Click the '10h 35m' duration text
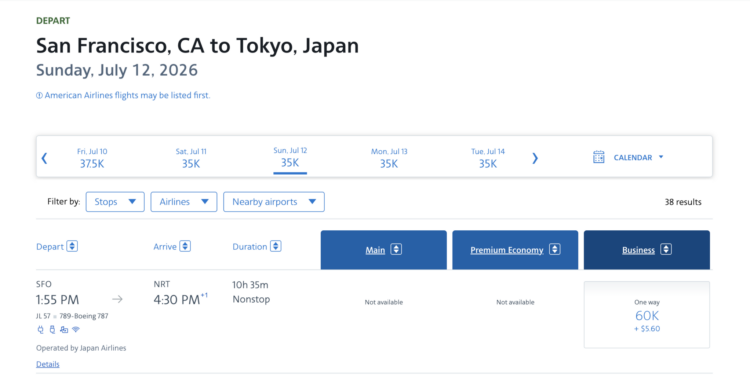Image resolution: width=750 pixels, height=377 pixels. click(250, 285)
